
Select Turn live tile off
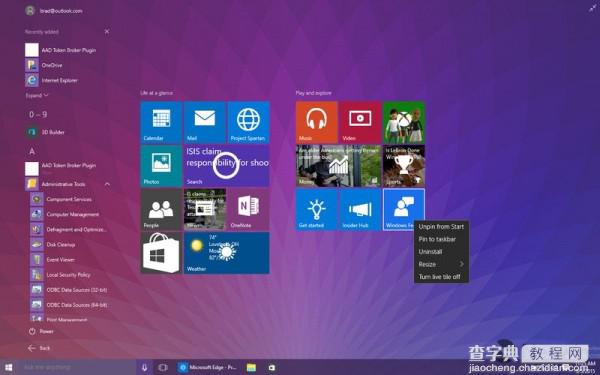pos(441,277)
